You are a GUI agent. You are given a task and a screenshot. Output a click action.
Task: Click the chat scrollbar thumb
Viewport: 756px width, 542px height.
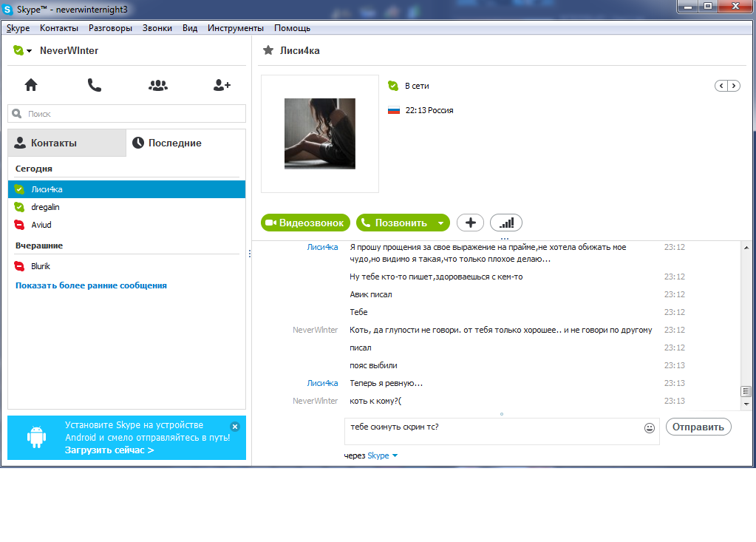point(746,391)
